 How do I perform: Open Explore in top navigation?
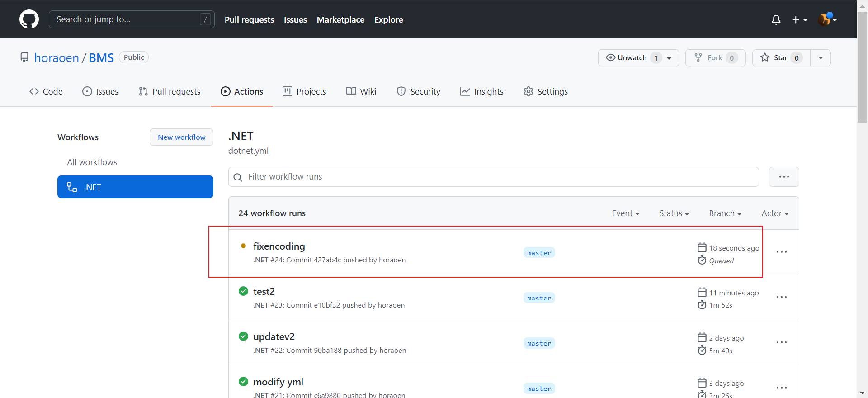pyautogui.click(x=388, y=20)
